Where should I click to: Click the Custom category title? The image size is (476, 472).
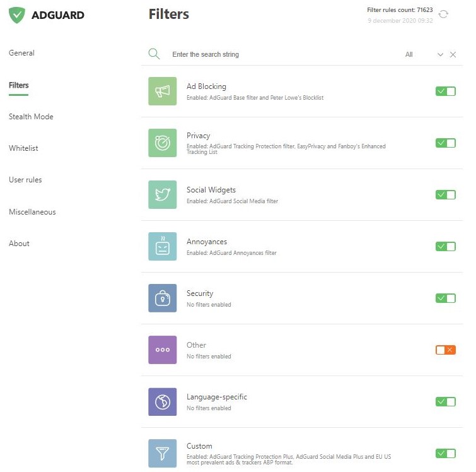pos(199,446)
